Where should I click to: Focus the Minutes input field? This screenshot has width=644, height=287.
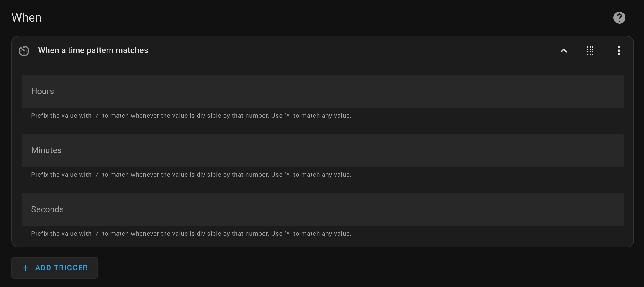click(x=323, y=150)
